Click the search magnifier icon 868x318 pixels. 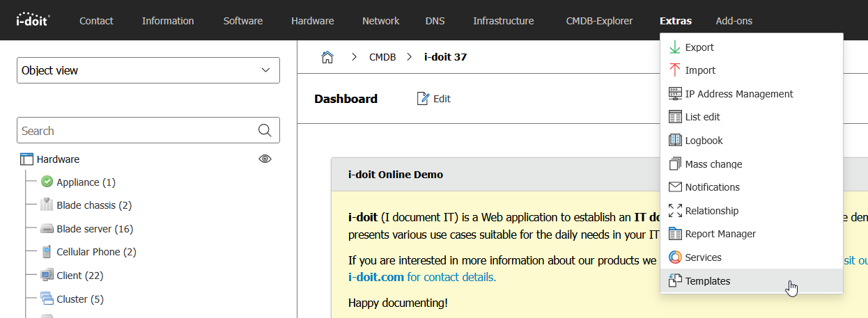point(265,131)
